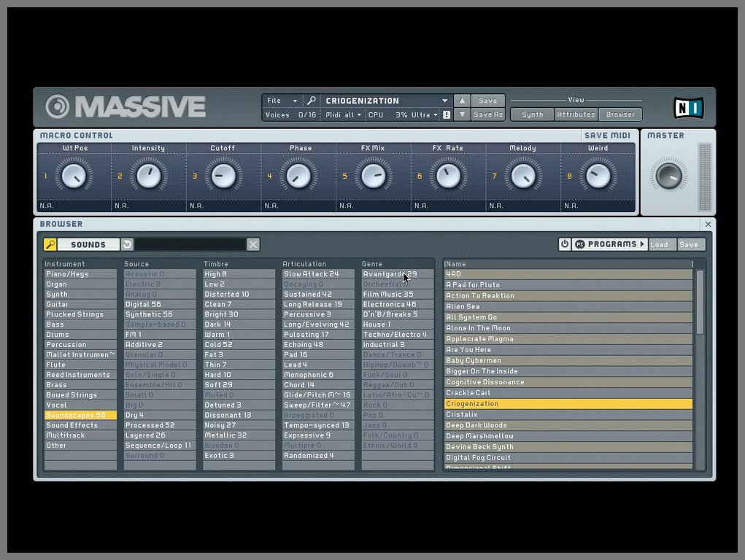Switch to the Synth view

click(x=532, y=114)
